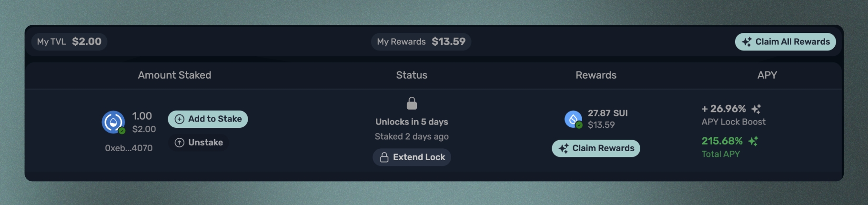
Task: Click the My TVL $2.00 badge
Action: click(69, 42)
